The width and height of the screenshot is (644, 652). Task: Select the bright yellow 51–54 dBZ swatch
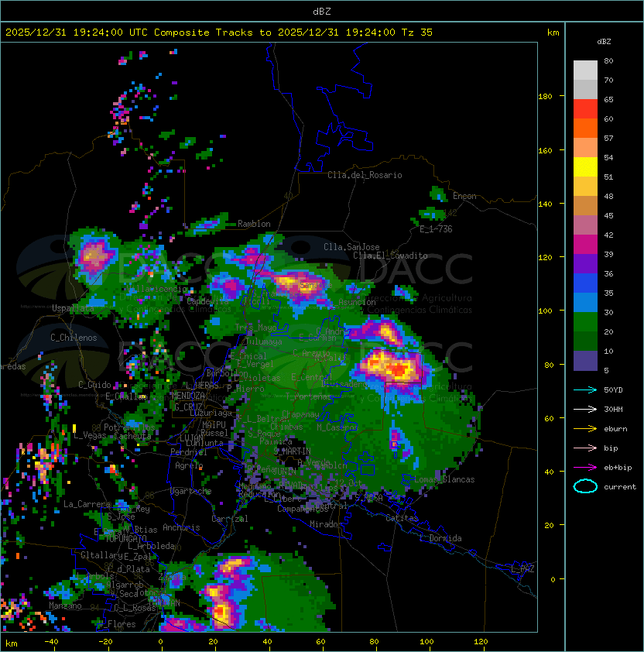[x=585, y=166]
